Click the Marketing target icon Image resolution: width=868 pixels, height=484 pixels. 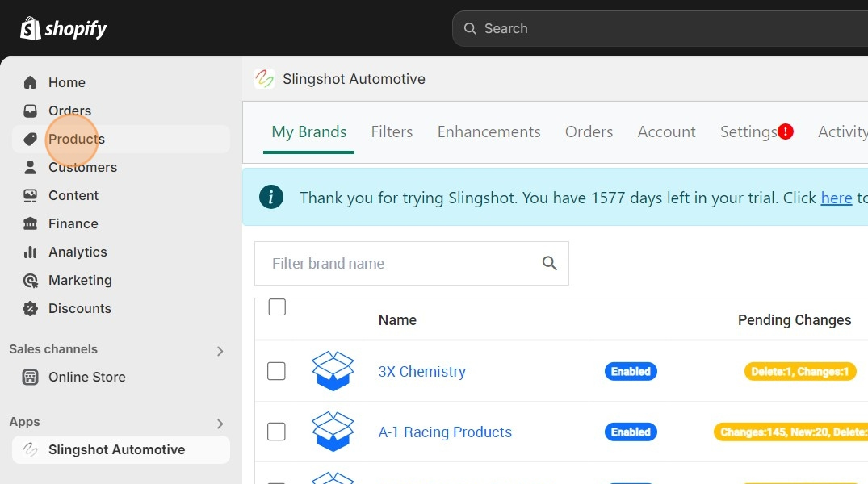click(31, 281)
